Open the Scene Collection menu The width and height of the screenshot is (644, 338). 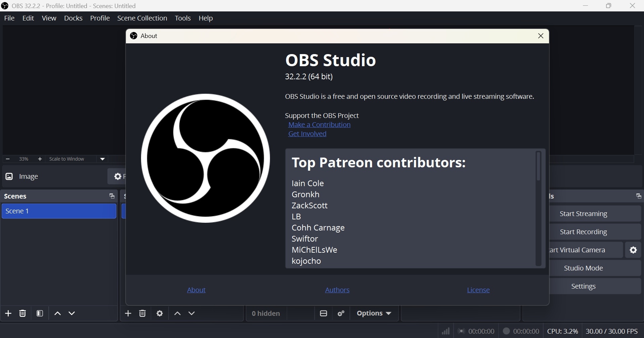(x=142, y=18)
